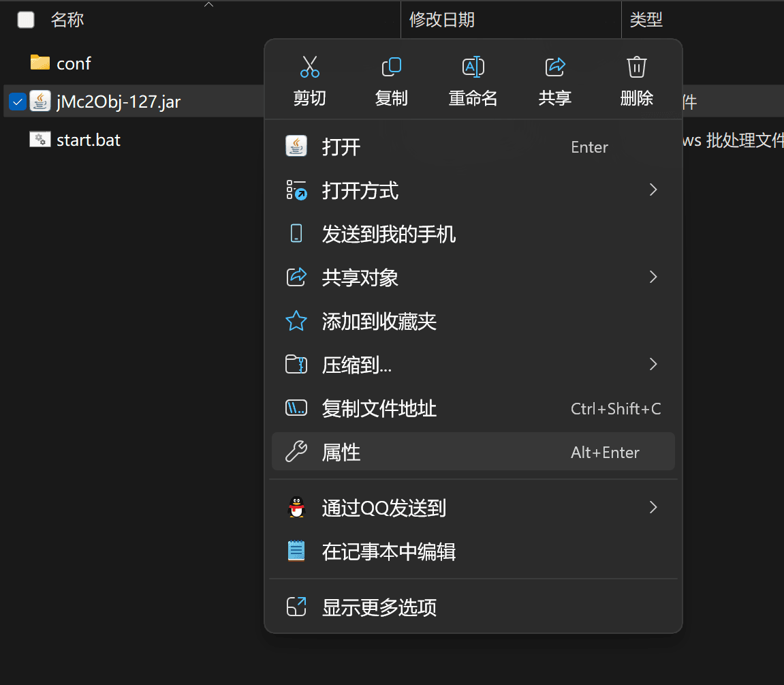Click the Cut (剪切) scissors icon
This screenshot has width=784, height=685.
310,67
